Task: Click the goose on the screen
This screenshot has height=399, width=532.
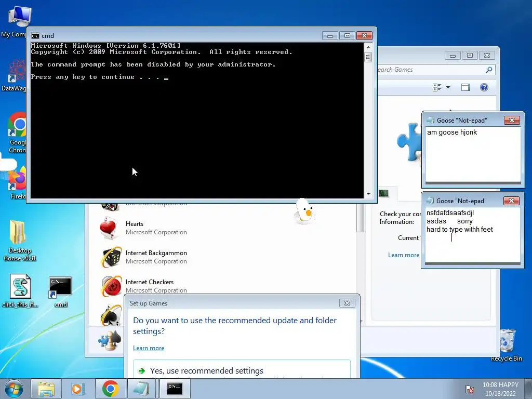Action: pos(304,211)
